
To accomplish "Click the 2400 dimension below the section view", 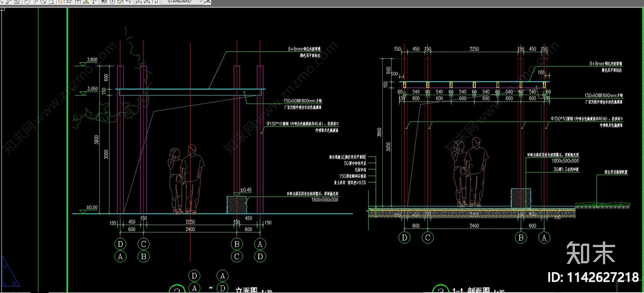I will click(x=474, y=226).
